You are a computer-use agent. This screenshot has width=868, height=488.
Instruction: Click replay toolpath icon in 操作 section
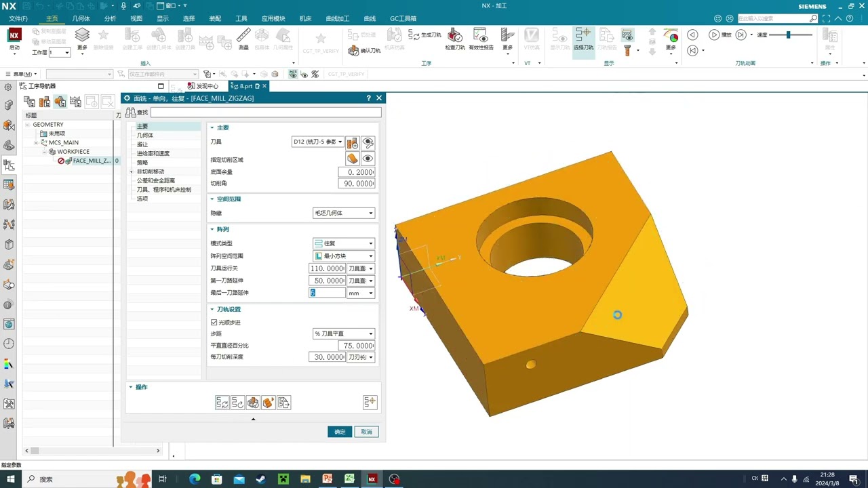click(237, 403)
